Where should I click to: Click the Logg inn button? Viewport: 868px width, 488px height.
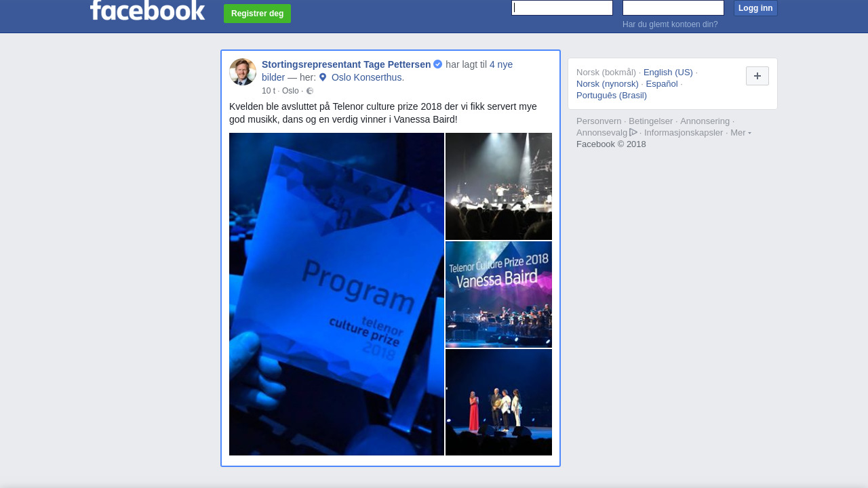tap(755, 8)
